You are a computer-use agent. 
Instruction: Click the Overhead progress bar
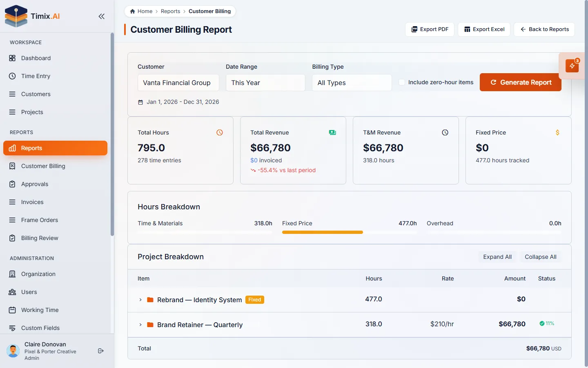(x=494, y=232)
